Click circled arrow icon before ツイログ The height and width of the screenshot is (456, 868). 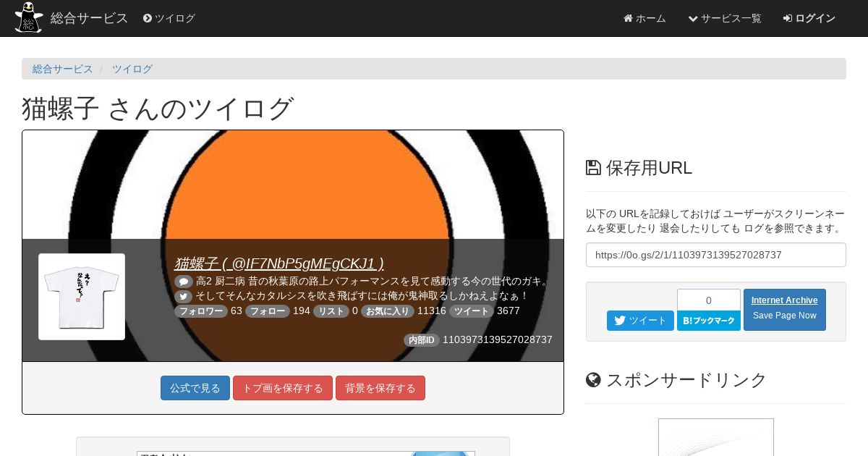[x=148, y=18]
